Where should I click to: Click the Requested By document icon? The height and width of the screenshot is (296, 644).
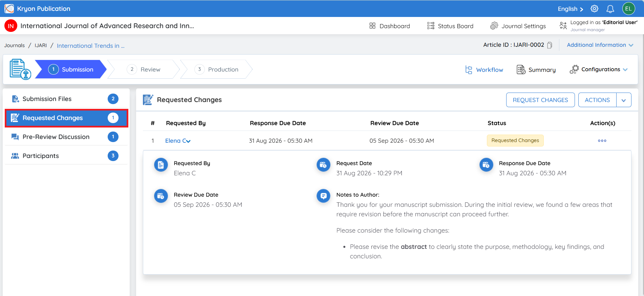coord(161,165)
